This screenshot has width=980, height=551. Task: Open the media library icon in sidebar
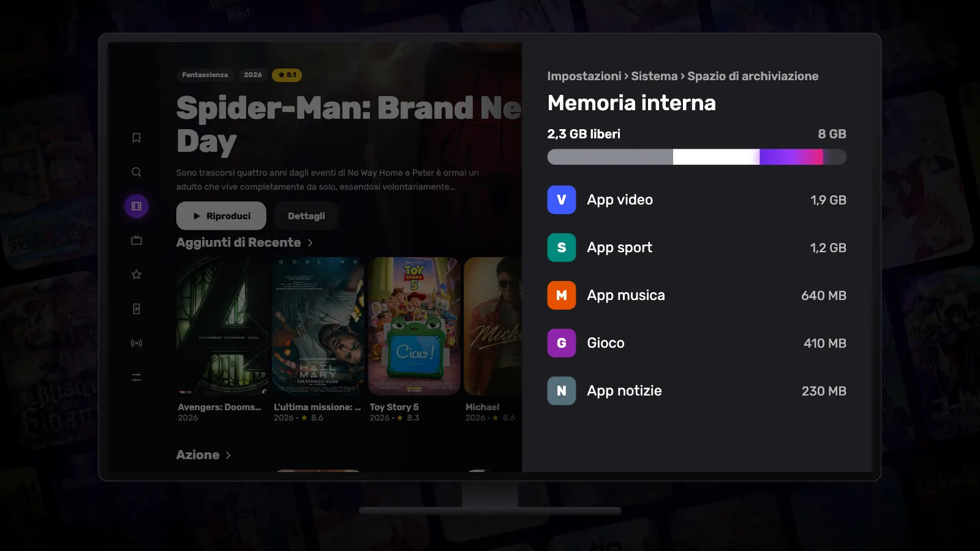point(137,309)
